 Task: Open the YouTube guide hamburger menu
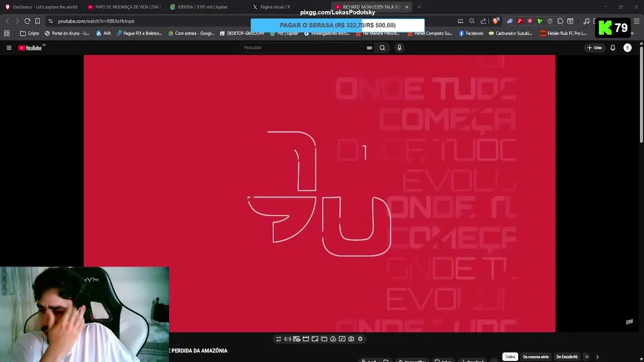coord(9,48)
